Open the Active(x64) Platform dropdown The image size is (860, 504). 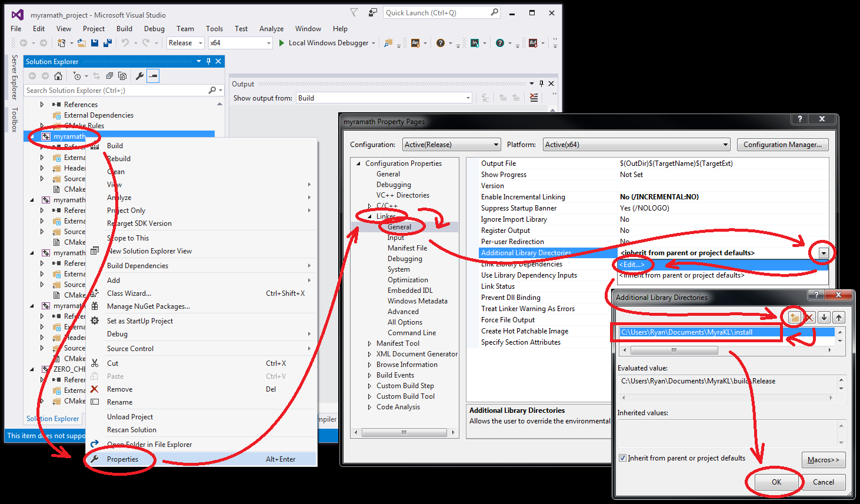click(x=726, y=145)
